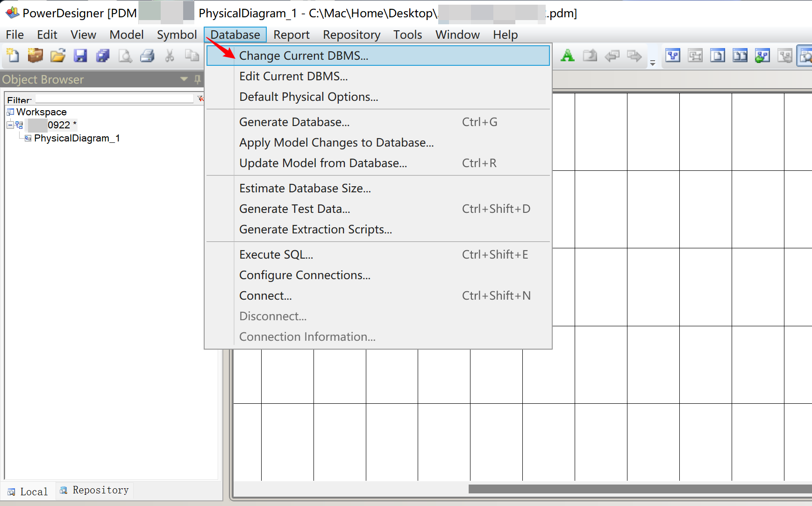Click the Open folder toolbar icon
This screenshot has height=506, width=812.
point(57,56)
